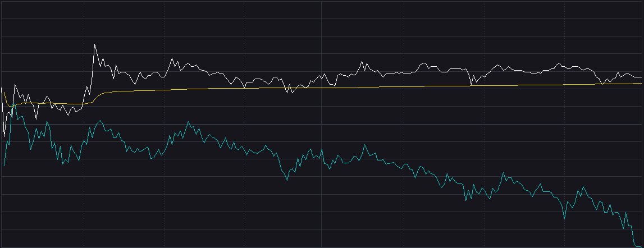Click the bottommost horizontal gridline above the chart edge
The width and height of the screenshot is (644, 248).
click(322, 229)
